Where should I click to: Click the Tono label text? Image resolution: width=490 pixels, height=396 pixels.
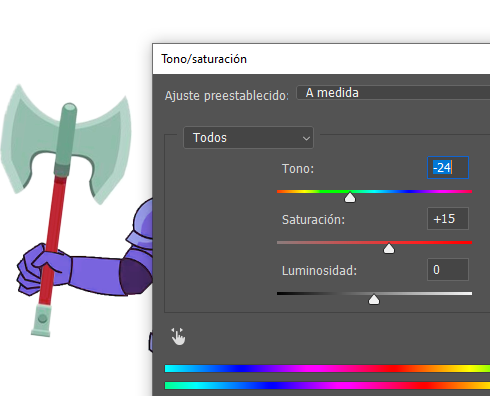pyautogui.click(x=298, y=168)
